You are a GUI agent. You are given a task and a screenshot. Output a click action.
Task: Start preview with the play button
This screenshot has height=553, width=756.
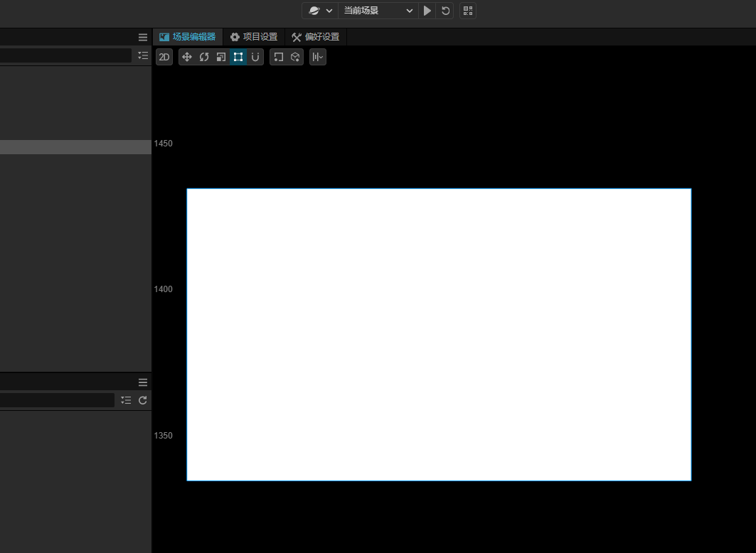pos(427,11)
